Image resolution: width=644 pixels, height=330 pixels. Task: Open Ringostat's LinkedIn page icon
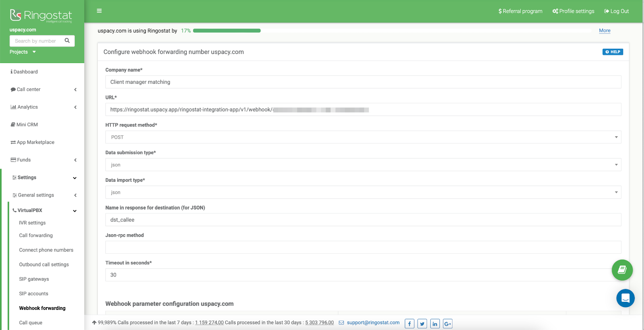[435, 324]
